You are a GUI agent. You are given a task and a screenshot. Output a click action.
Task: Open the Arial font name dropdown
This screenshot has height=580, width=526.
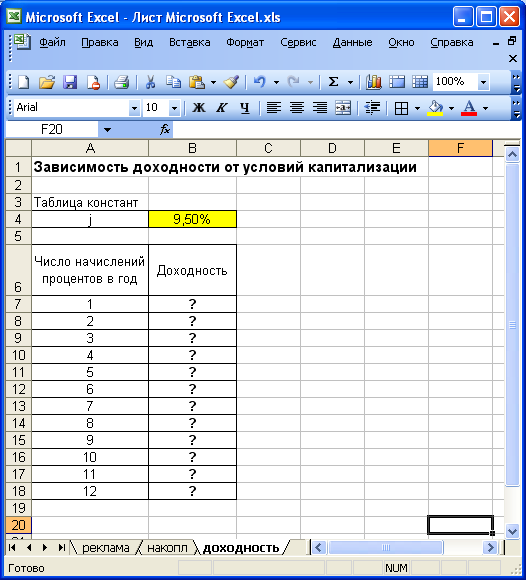[134, 108]
